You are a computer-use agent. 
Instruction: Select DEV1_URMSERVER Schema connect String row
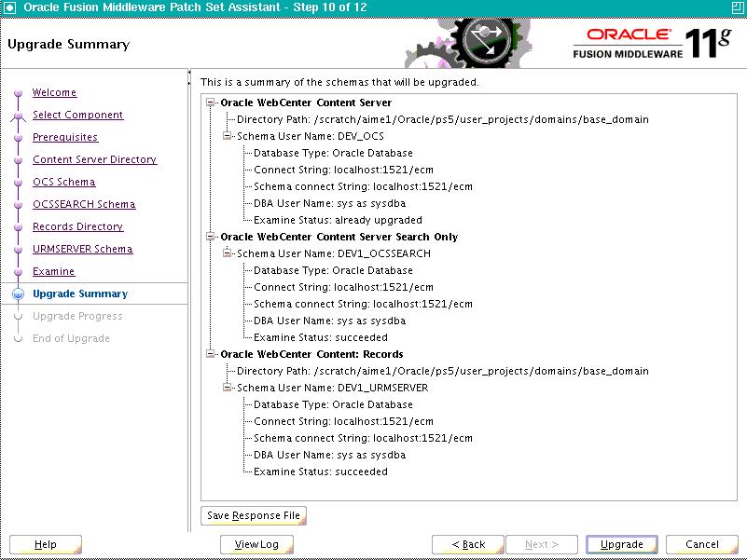(x=363, y=438)
